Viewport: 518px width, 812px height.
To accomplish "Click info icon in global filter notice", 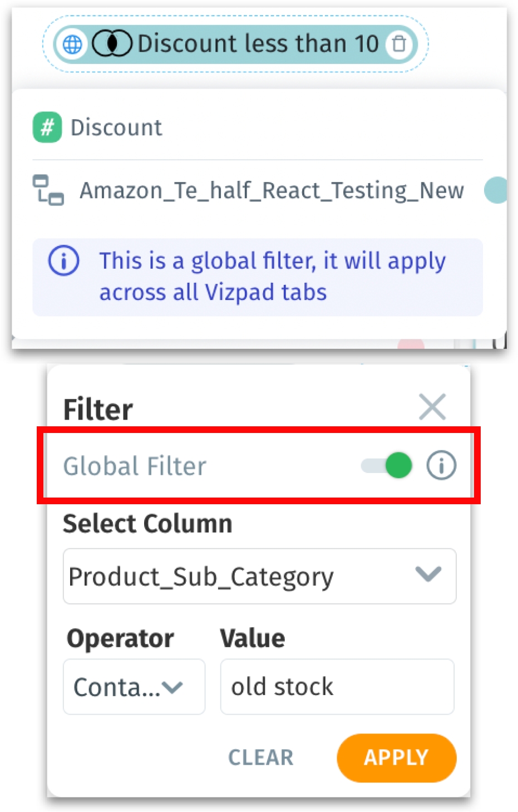I will tap(64, 260).
